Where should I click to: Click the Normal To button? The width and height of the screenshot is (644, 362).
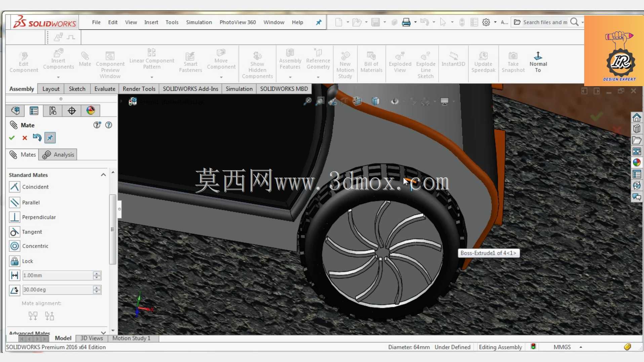[538, 62]
